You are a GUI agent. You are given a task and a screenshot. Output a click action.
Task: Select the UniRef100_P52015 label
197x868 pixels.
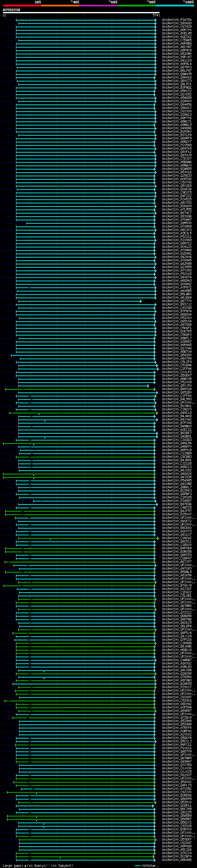[176, 274]
